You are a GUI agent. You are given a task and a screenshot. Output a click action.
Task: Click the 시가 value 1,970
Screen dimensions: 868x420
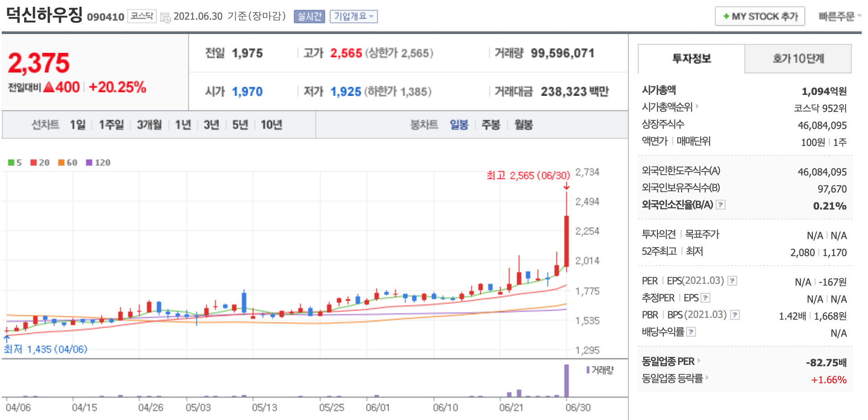pos(247,92)
